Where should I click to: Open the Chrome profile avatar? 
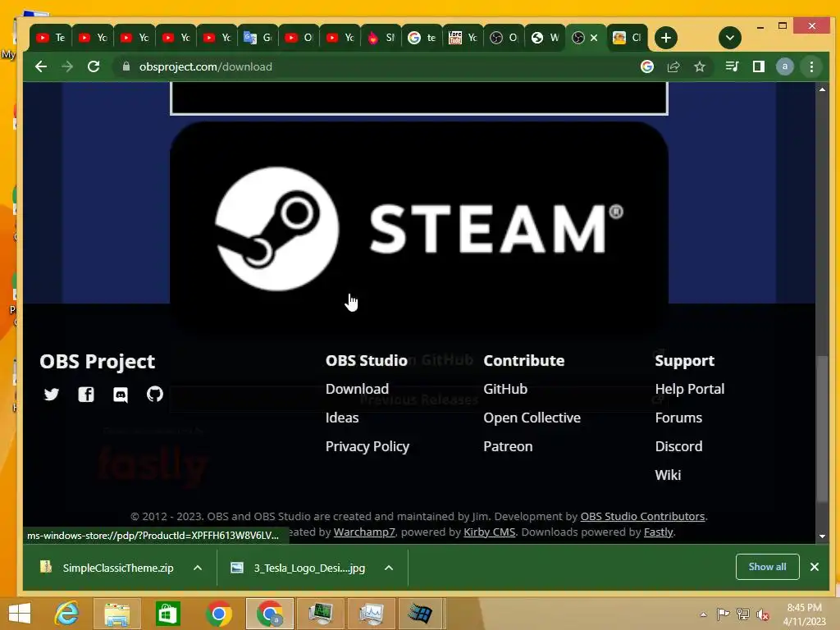pos(785,66)
